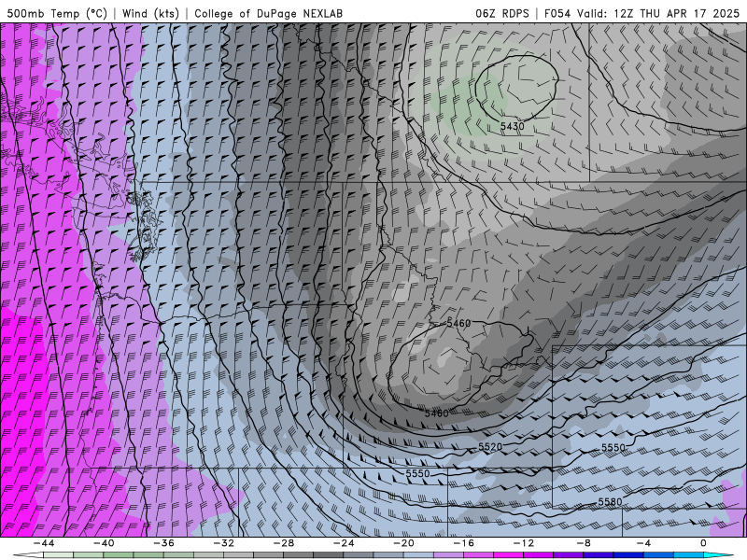Click the bright magenta swatch below "-12"
Screen dimensions: 747x560
[x=509, y=555]
